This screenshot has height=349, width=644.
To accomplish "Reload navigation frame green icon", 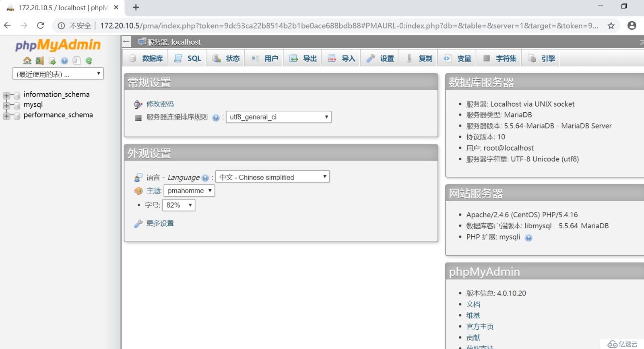I will pyautogui.click(x=89, y=61).
